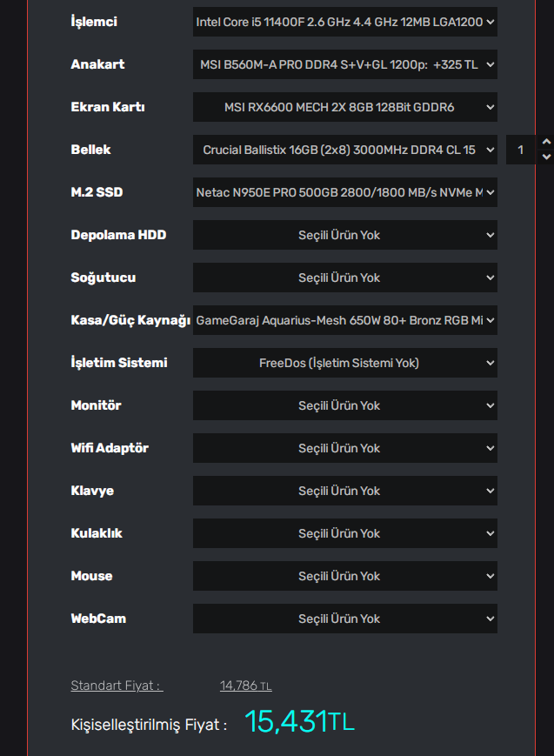Click the Standart Fiyat link
This screenshot has width=554, height=756.
coord(117,686)
